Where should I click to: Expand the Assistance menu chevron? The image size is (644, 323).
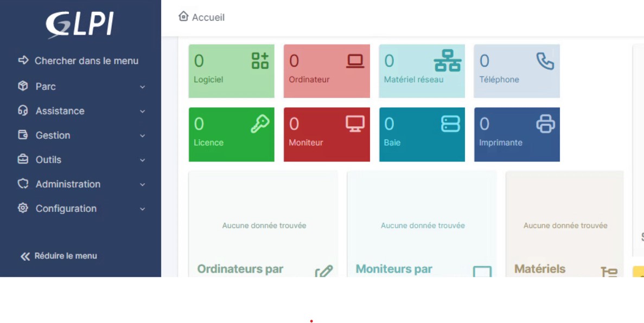pos(142,111)
